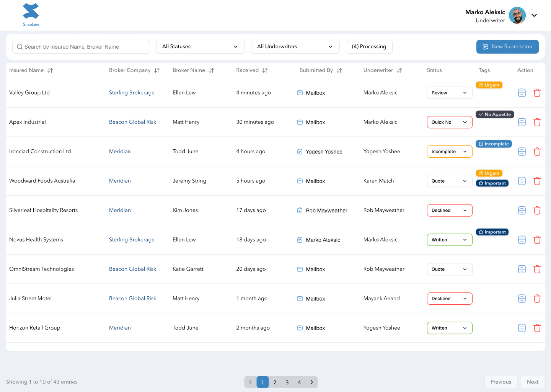Focus the search by Insured Name field

click(81, 47)
